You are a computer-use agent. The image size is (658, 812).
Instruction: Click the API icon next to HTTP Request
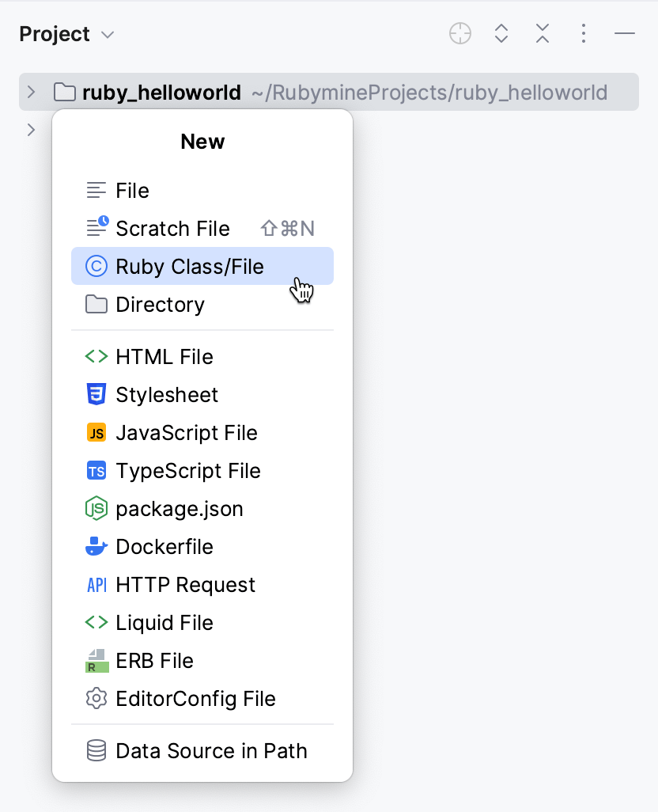coord(96,585)
